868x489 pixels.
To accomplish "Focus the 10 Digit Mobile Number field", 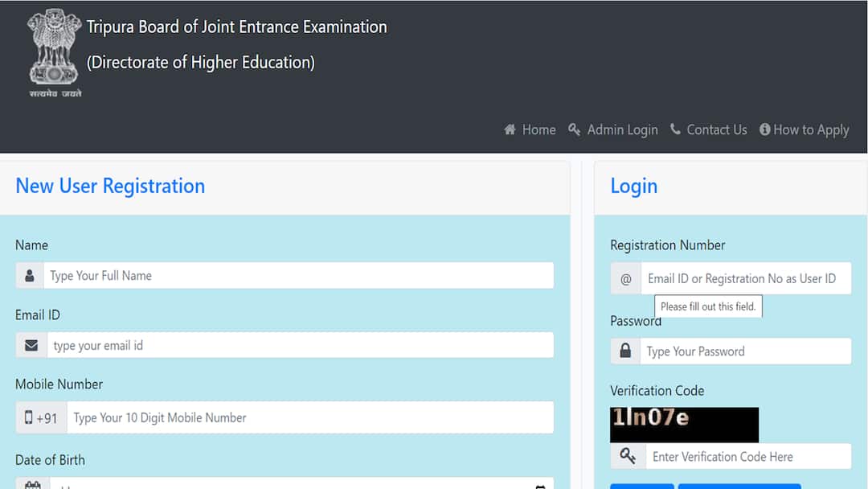I will click(310, 418).
